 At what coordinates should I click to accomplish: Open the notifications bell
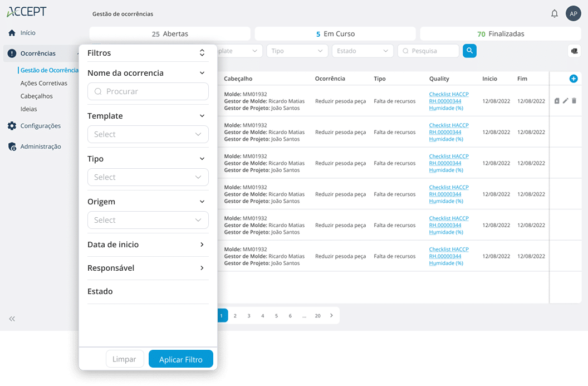tap(554, 13)
